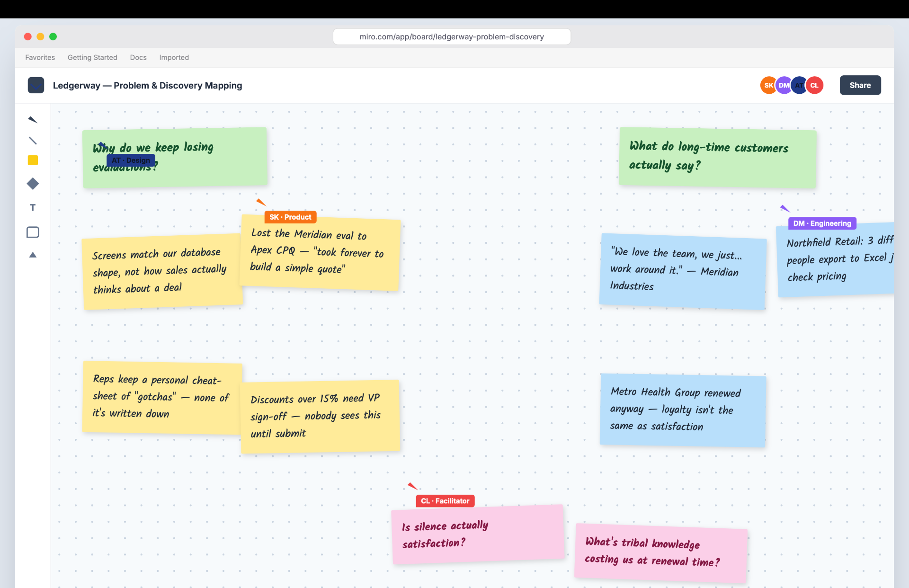Image resolution: width=909 pixels, height=588 pixels.
Task: Open the Getting Started bookmark
Action: (92, 57)
